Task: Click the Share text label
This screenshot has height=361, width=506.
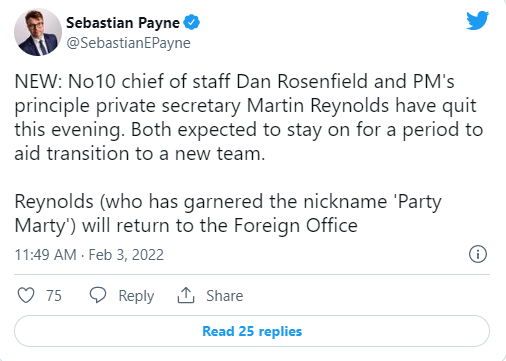Action: (x=225, y=296)
